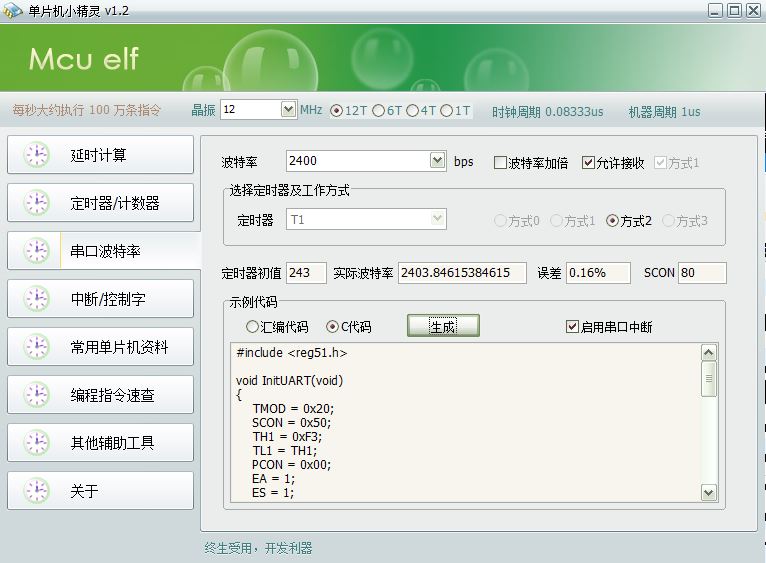Go to 常用单片机资料 tab
The image size is (766, 563).
coord(100,346)
